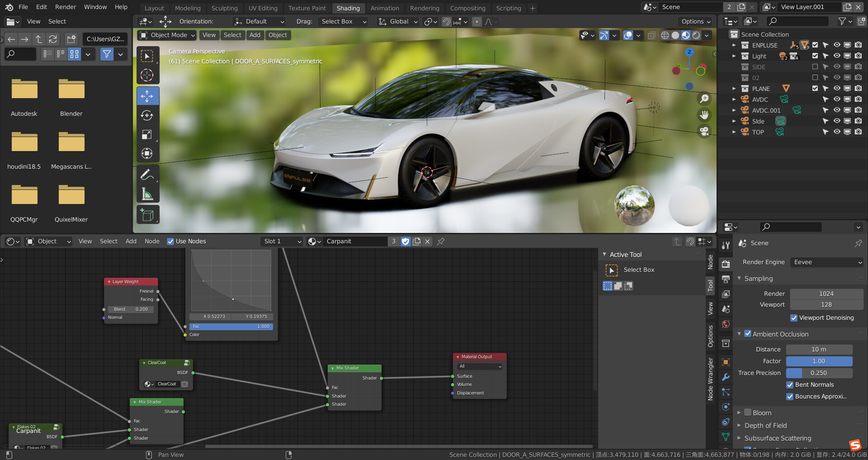Toggle the camera view icon in the viewport

pyautogui.click(x=704, y=131)
